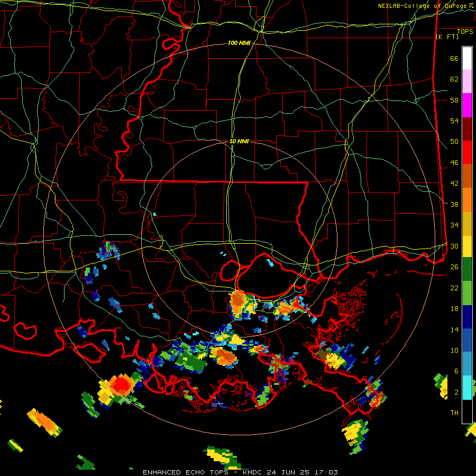The image size is (476, 476).
Task: Click the 62 legend value
Action: click(454, 79)
